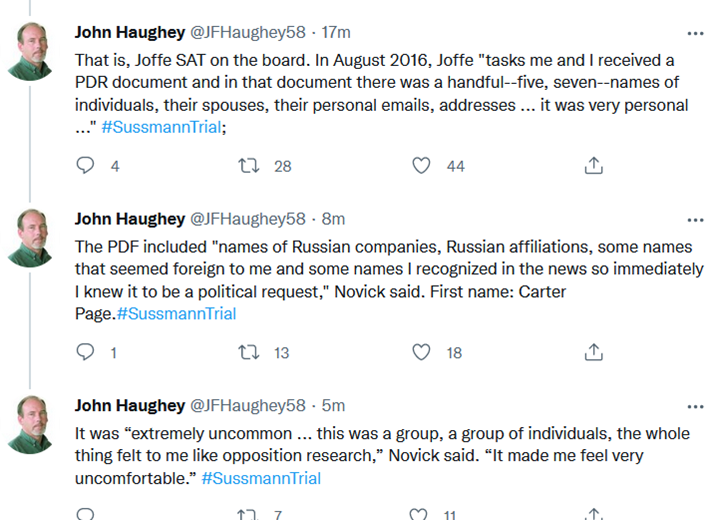The image size is (720, 520).
Task: Open the 8m timestamp permalink
Action: (333, 219)
